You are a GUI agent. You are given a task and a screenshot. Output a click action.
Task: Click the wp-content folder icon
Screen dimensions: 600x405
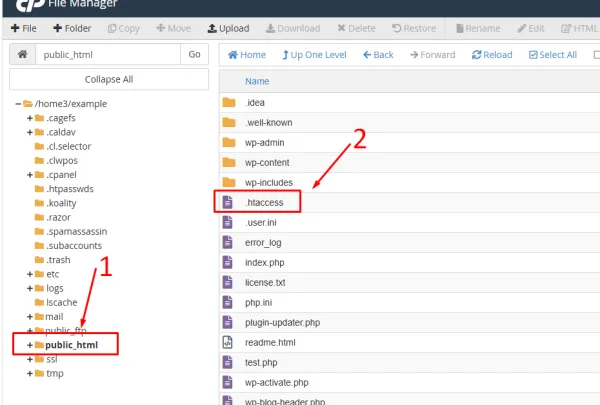(x=229, y=162)
